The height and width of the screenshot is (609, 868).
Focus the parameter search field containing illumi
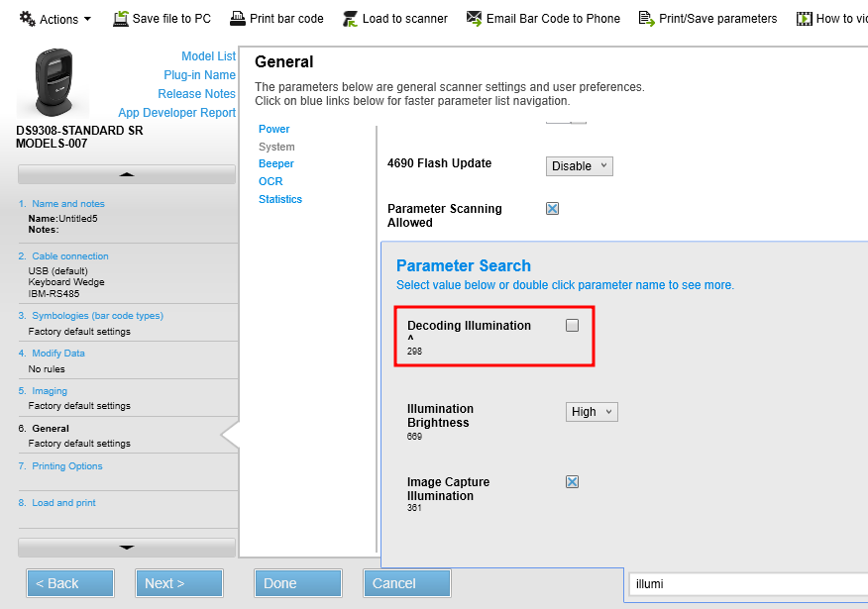tap(748, 584)
